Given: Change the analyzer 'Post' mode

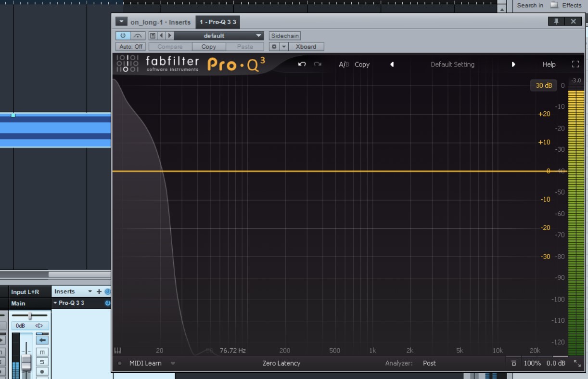Looking at the screenshot, I should pyautogui.click(x=429, y=363).
